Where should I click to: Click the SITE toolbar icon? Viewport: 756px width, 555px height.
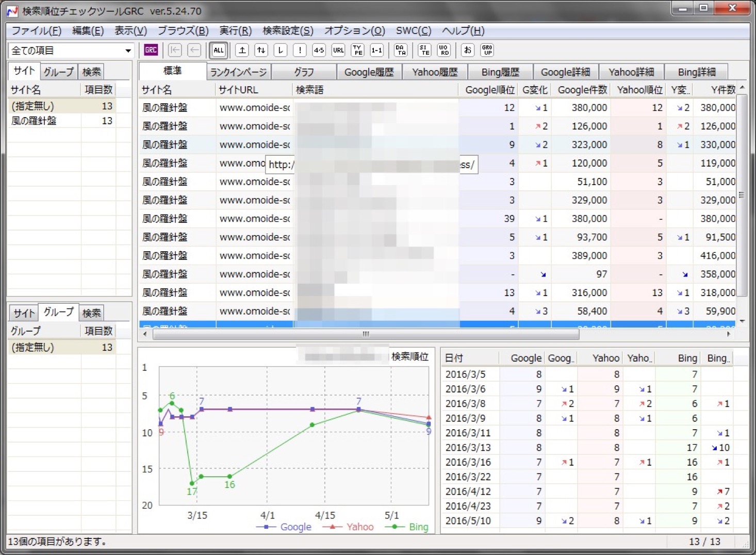(x=424, y=50)
